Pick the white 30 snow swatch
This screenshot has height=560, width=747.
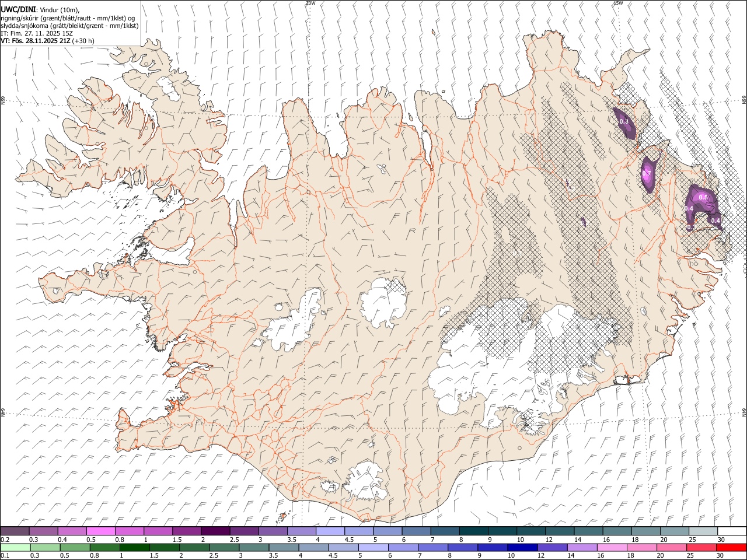[731, 531]
